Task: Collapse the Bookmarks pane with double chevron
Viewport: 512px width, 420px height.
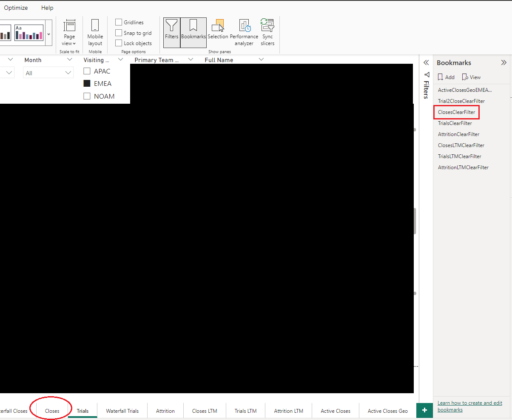Action: [504, 62]
